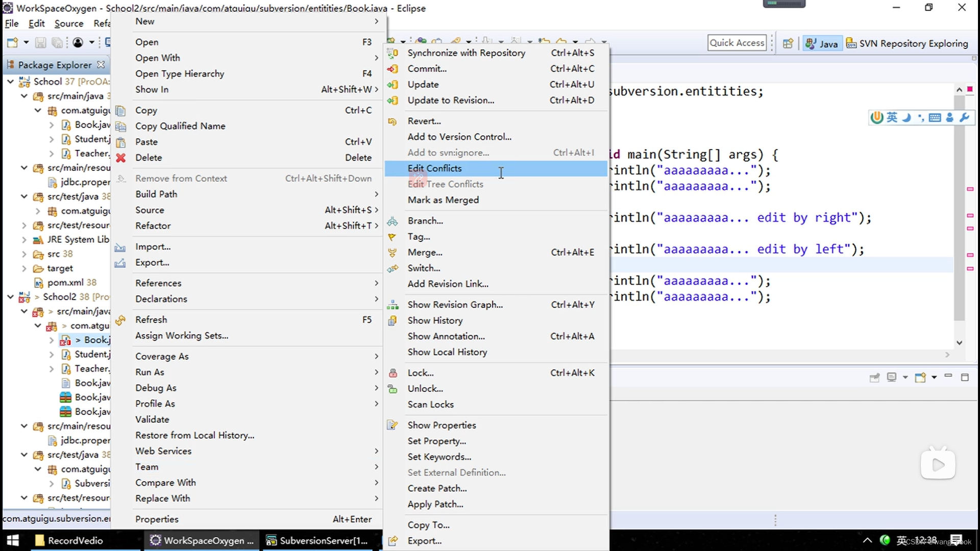Click the Unlock icon
The height and width of the screenshot is (551, 980).
click(x=393, y=389)
